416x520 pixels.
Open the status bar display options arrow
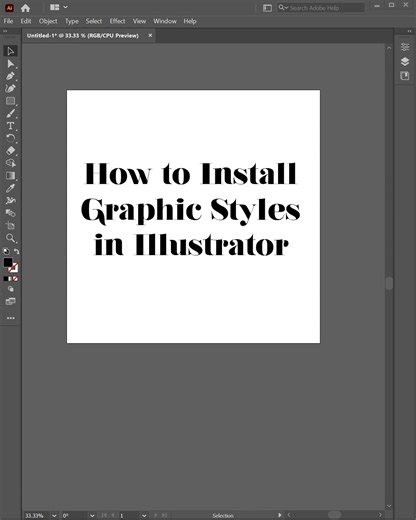coord(280,515)
